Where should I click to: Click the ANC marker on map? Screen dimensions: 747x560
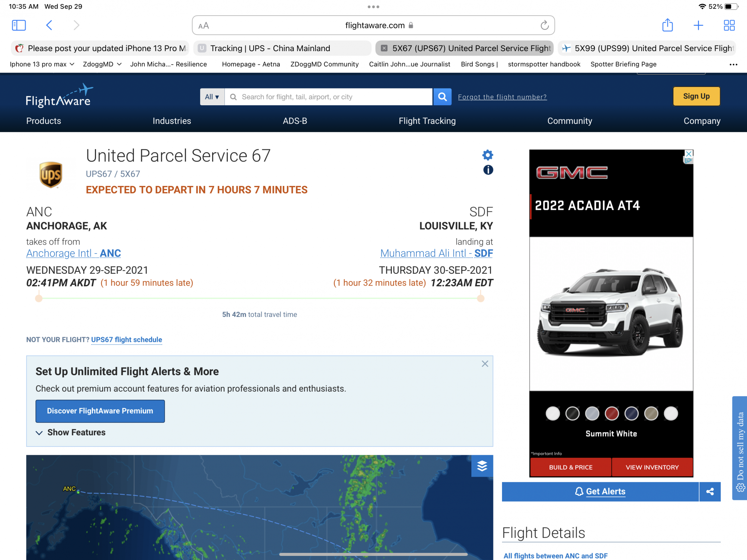(x=78, y=492)
